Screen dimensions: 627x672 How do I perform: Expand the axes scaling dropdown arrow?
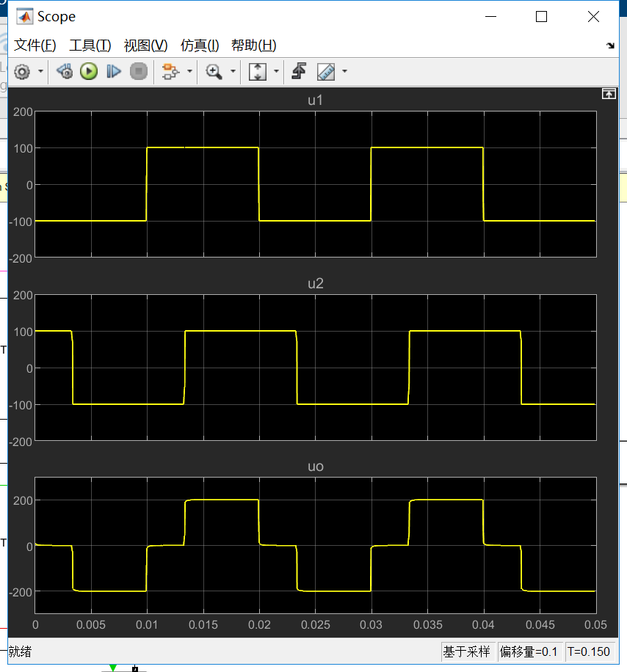[x=276, y=71]
